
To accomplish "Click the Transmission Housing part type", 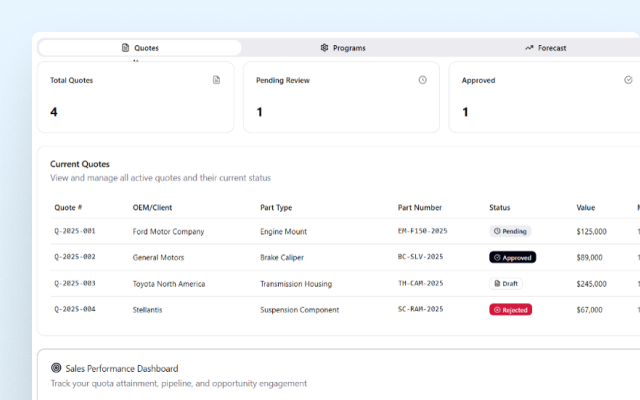I will tap(296, 284).
